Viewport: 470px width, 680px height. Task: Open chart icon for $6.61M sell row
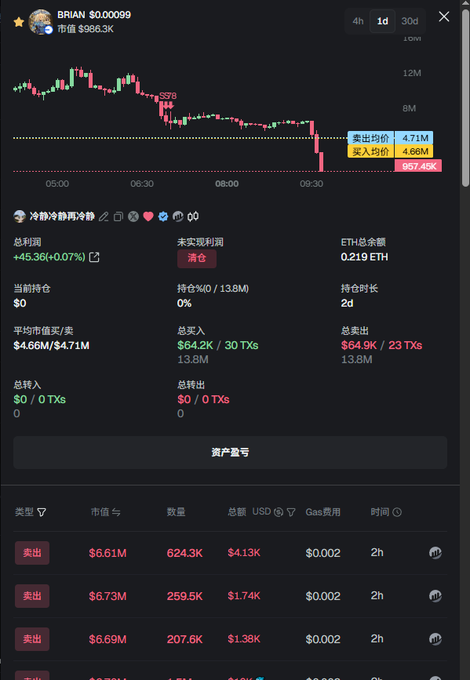click(x=435, y=552)
